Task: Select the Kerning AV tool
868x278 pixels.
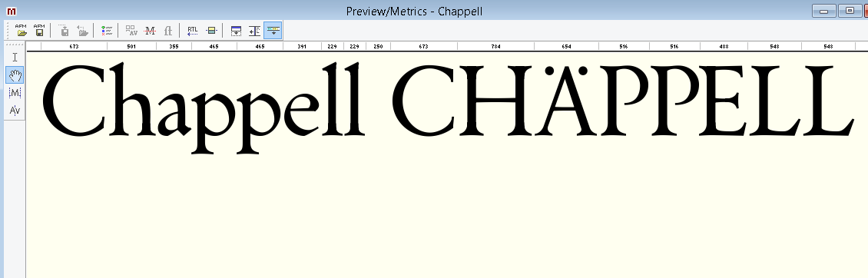Action: pyautogui.click(x=15, y=111)
